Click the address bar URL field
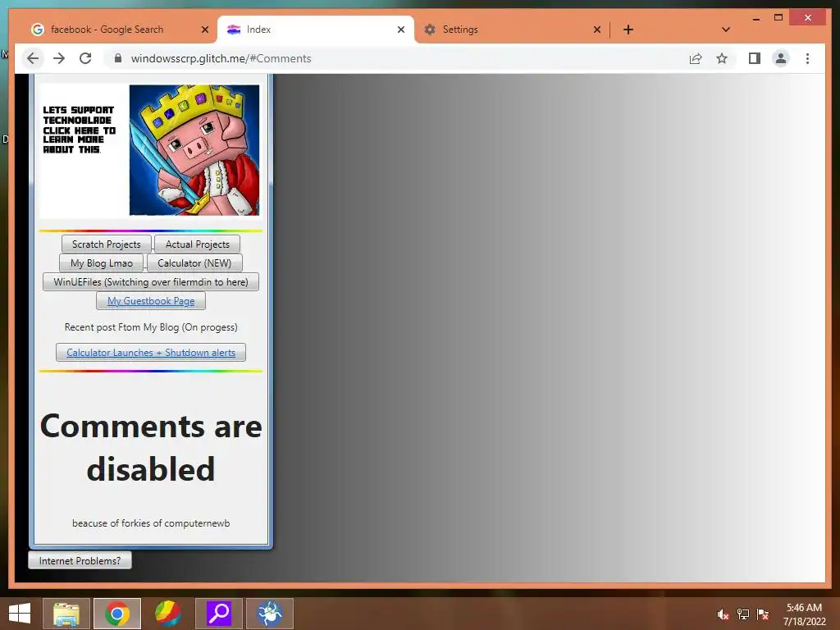 [396, 58]
